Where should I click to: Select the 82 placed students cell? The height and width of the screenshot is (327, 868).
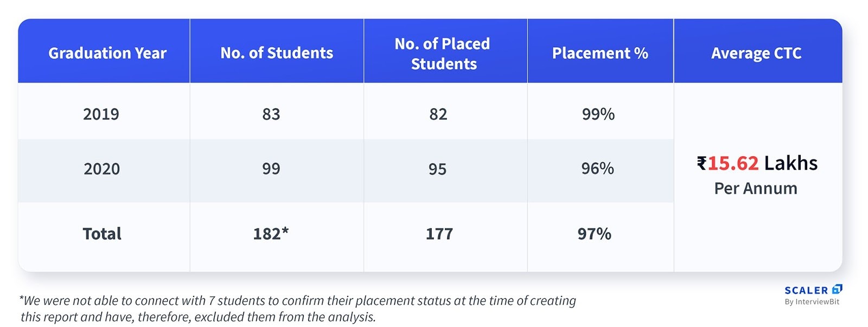438,114
